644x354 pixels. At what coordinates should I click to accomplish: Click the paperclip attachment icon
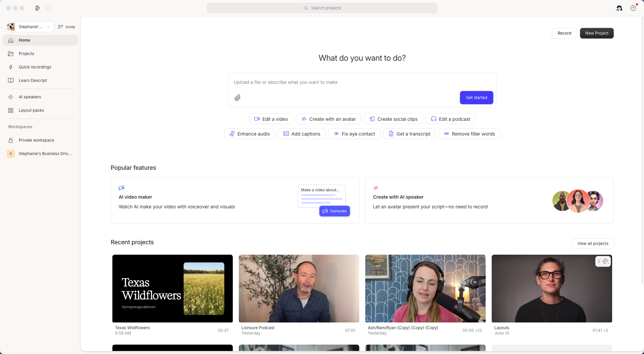238,97
